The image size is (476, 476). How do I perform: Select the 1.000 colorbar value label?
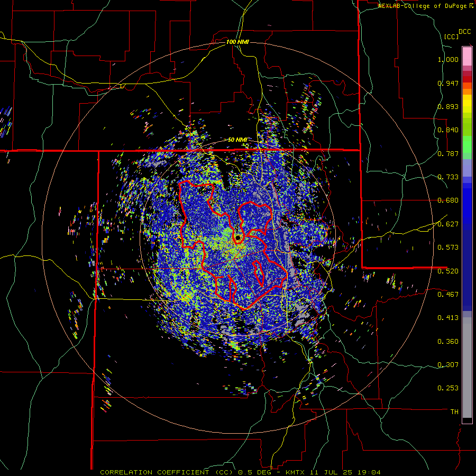(448, 59)
